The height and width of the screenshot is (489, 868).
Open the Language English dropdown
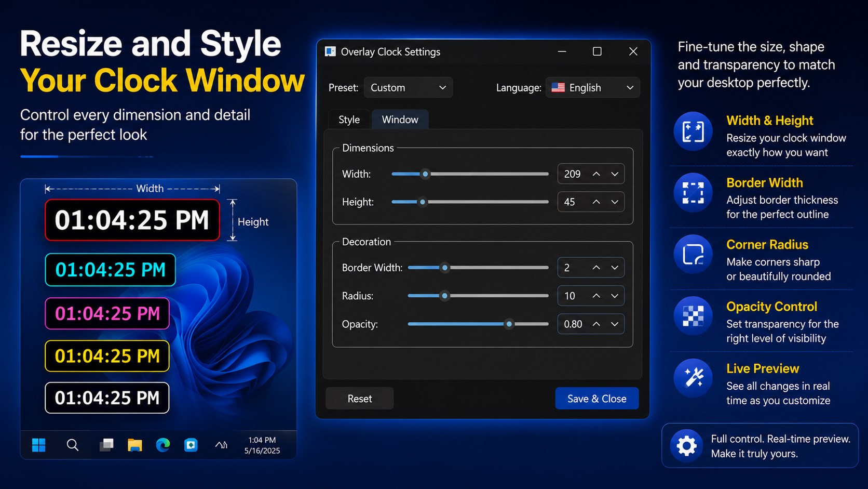592,87
